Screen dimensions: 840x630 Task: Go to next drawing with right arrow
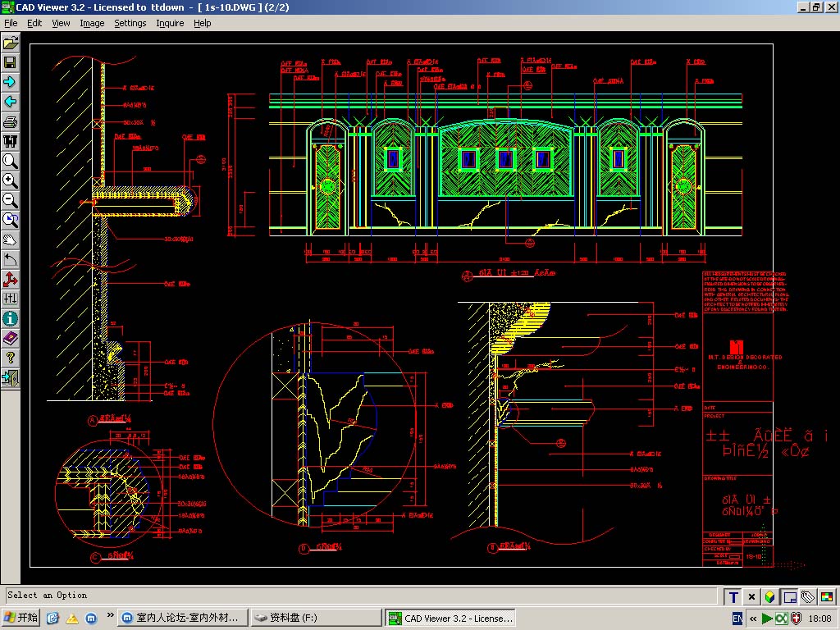[x=11, y=82]
